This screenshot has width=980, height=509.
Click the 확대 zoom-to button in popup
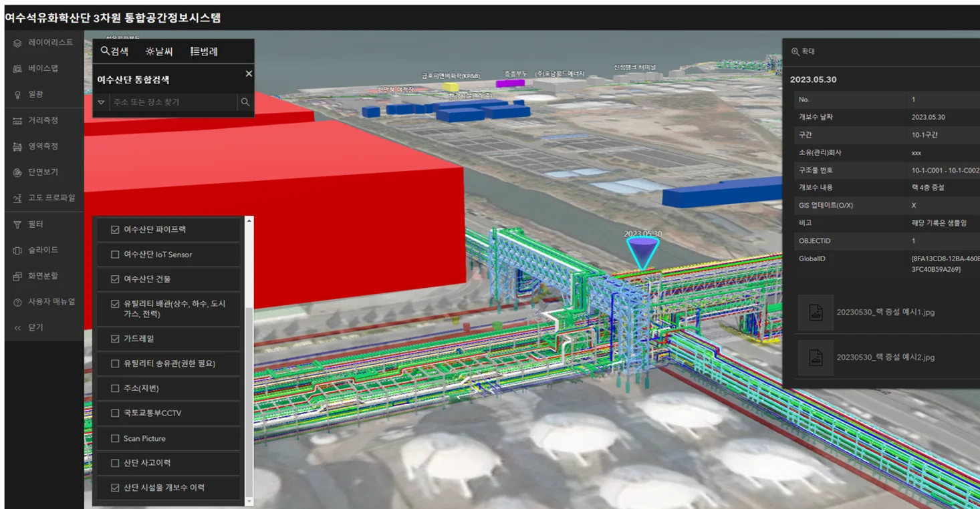coord(803,51)
